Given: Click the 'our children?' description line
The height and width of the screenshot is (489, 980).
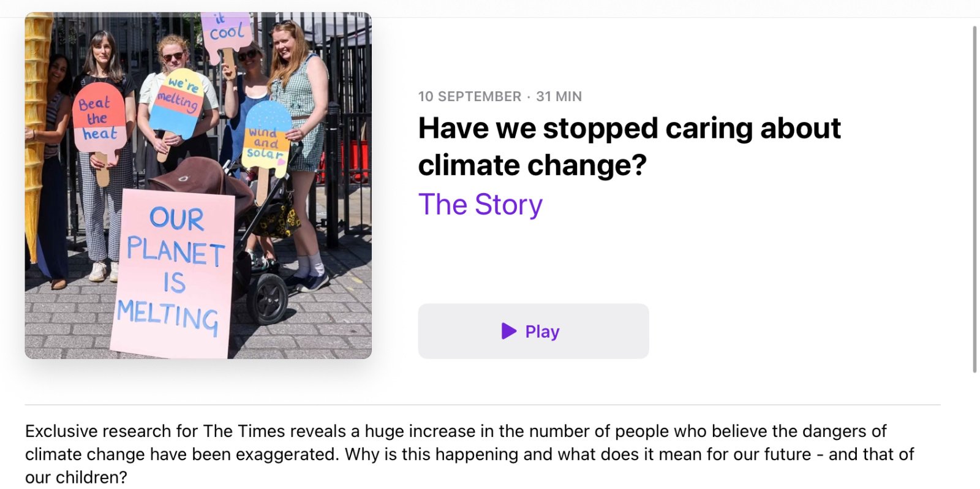Looking at the screenshot, I should point(76,477).
